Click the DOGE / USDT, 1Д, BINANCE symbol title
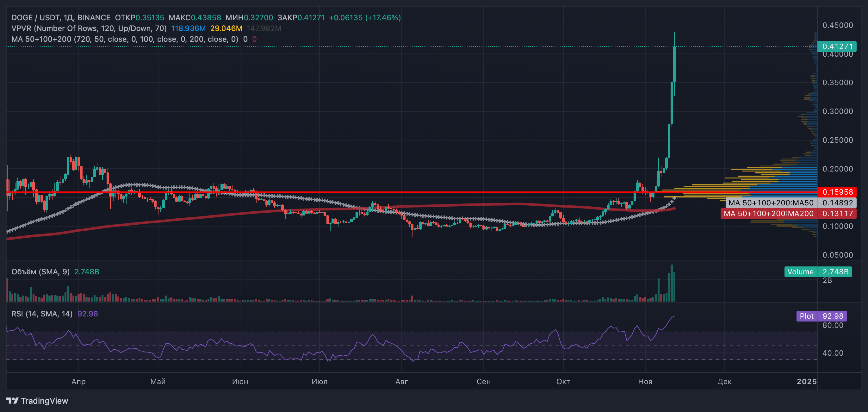 tap(61, 17)
